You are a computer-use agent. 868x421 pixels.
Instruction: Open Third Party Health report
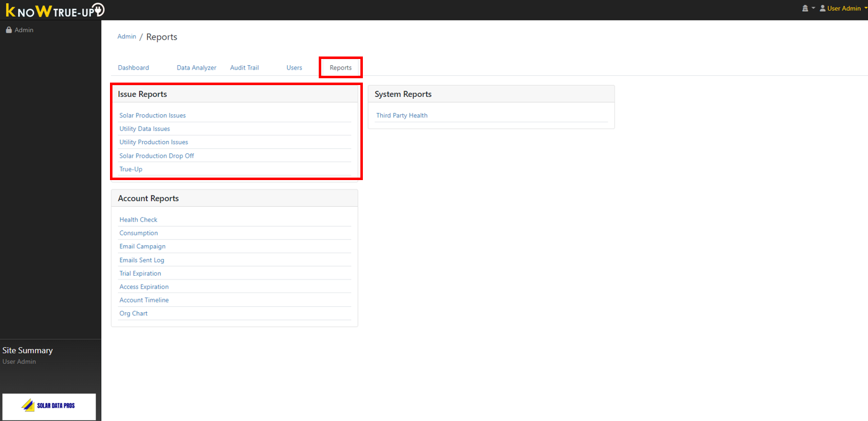point(402,115)
